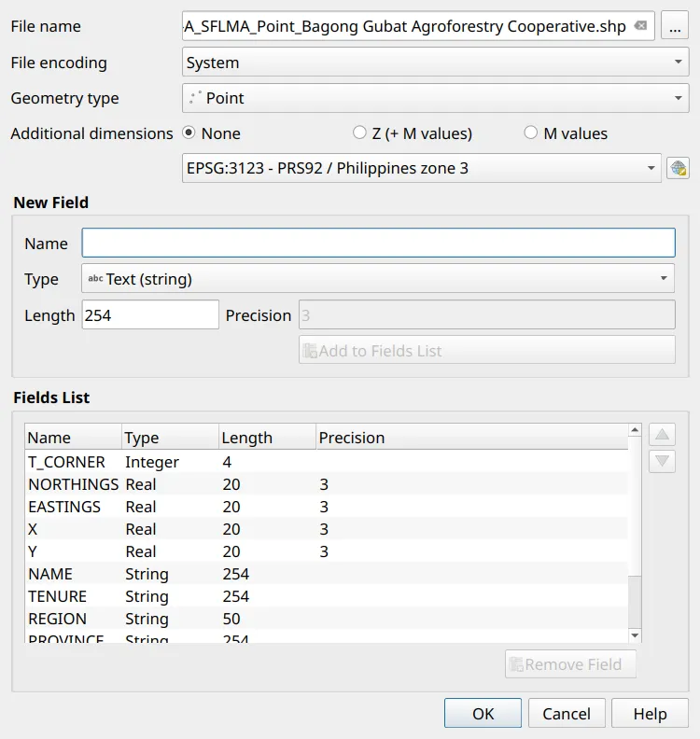
Task: Select the REGION field row
Action: click(327, 619)
